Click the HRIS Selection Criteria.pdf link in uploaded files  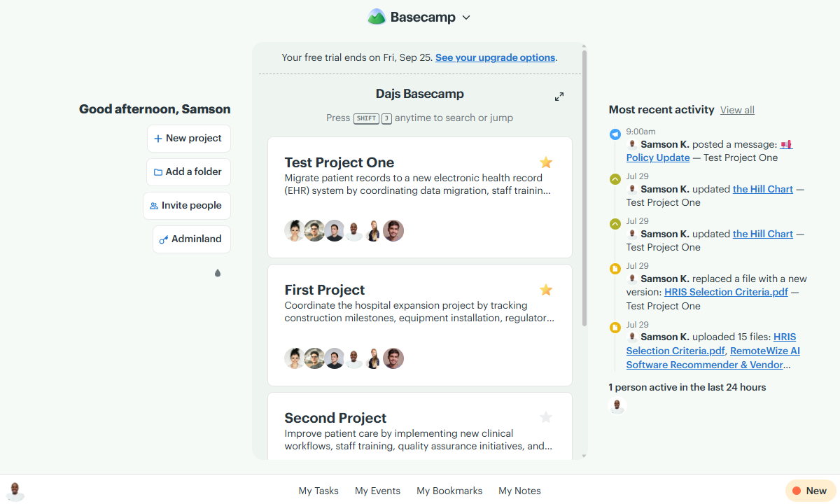coord(711,344)
